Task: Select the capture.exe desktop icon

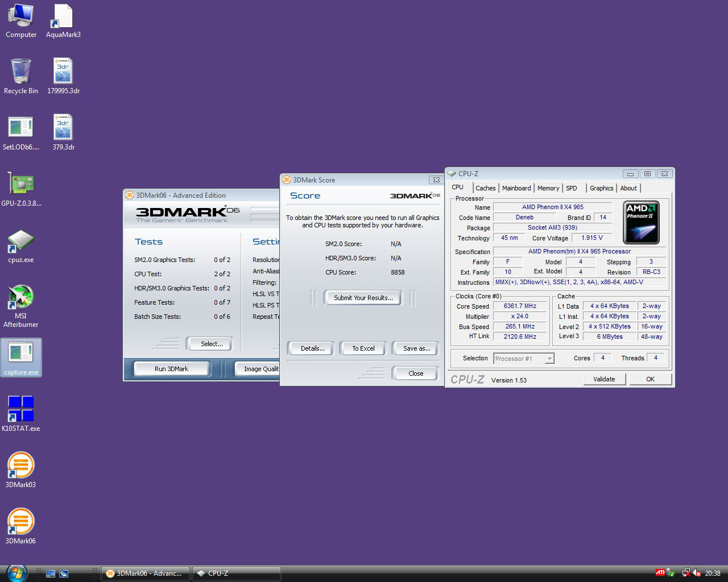Action: (21, 358)
